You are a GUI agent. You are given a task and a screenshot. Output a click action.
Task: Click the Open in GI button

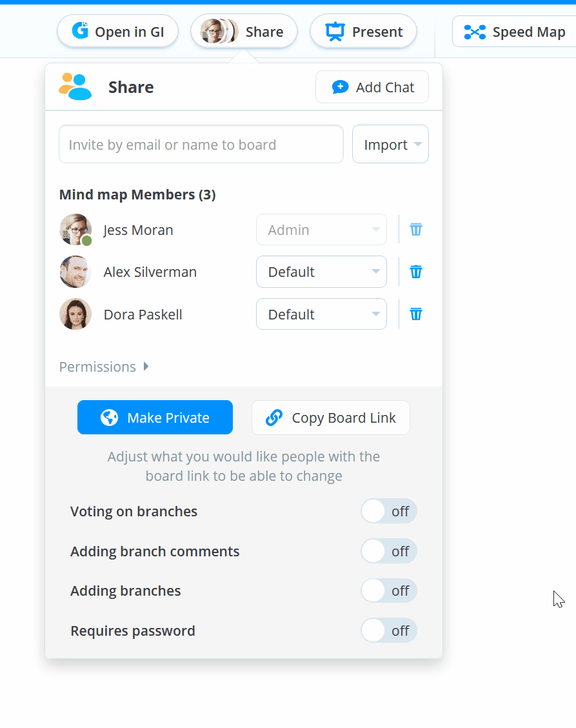click(117, 32)
